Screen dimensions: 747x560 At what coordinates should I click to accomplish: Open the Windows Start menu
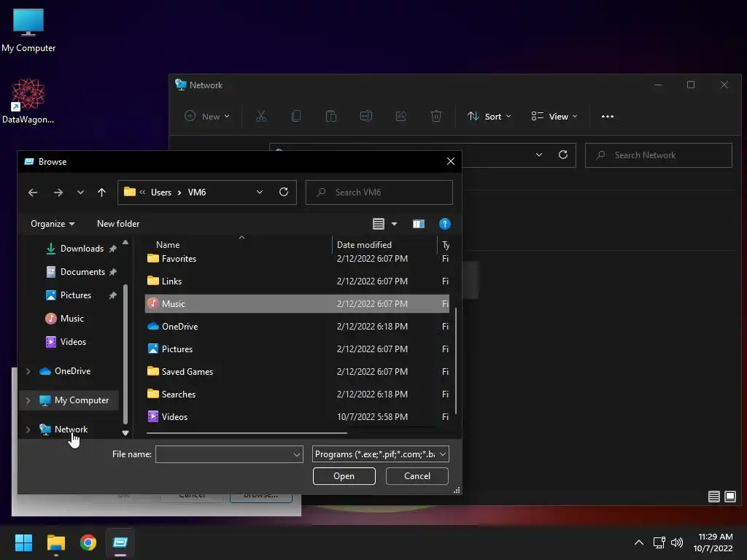coord(23,542)
